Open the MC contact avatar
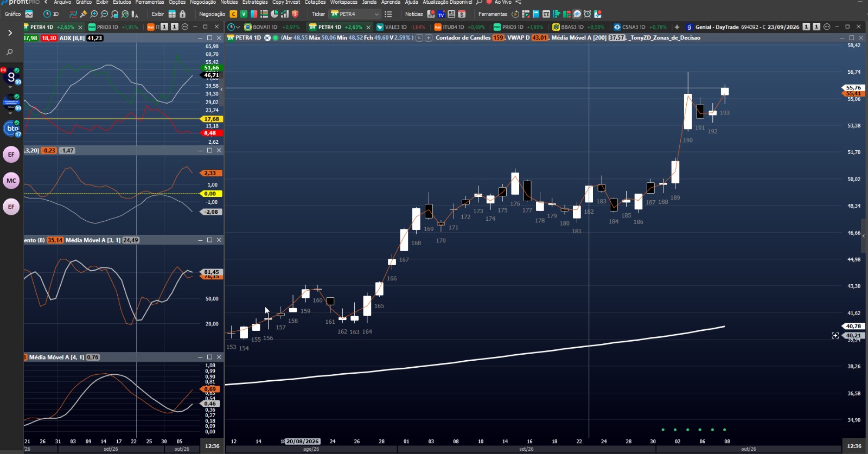This screenshot has width=868, height=454. pyautogui.click(x=11, y=181)
